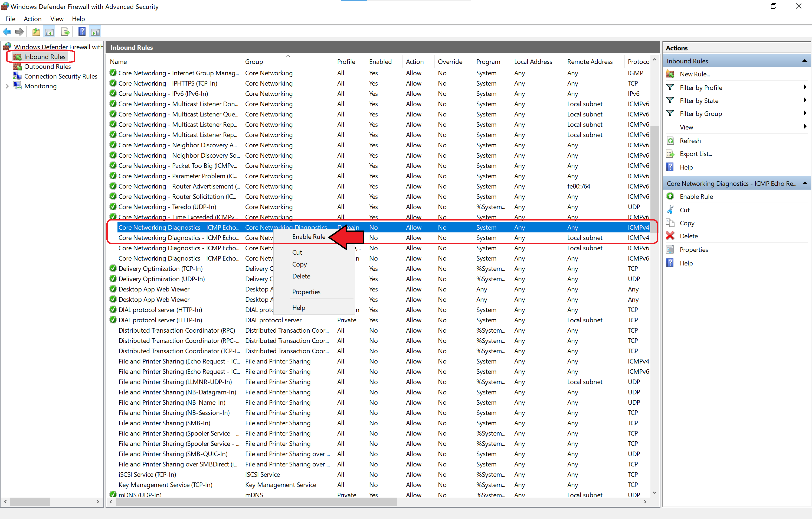This screenshot has height=519, width=812.
Task: Expand the Monitoring tree node
Action: (x=7, y=86)
